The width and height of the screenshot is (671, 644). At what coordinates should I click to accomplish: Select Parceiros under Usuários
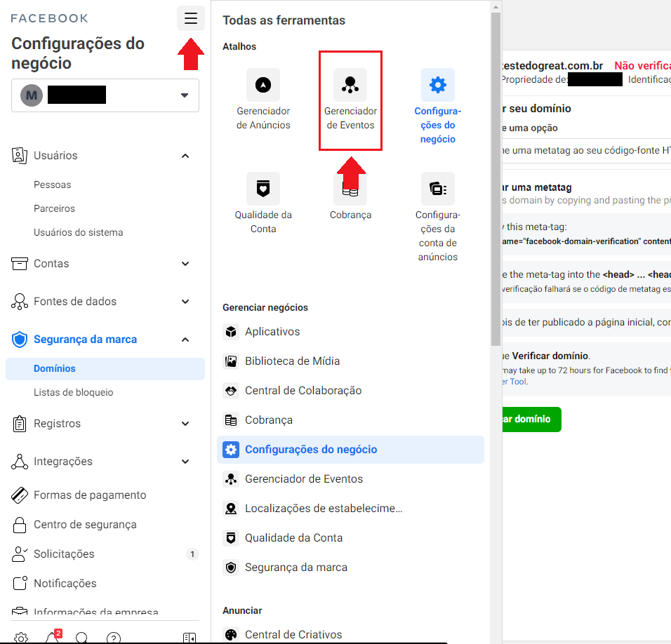54,208
